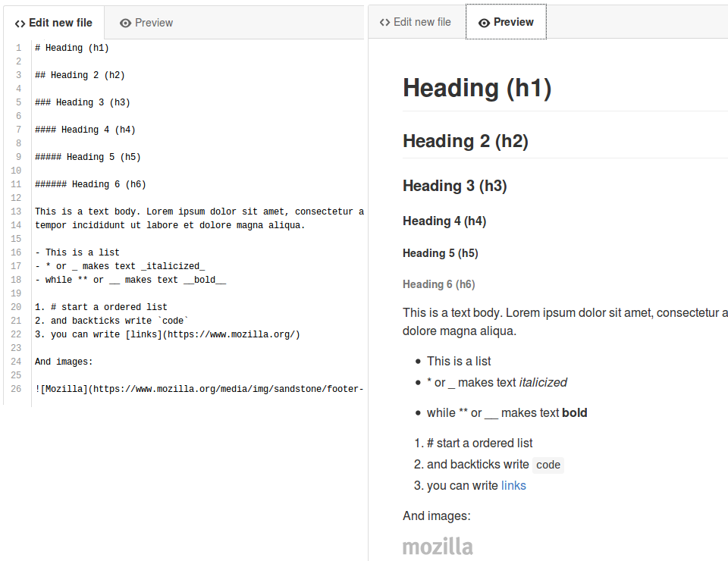
Task: Click the inline 'code' snippet in preview
Action: pos(548,465)
